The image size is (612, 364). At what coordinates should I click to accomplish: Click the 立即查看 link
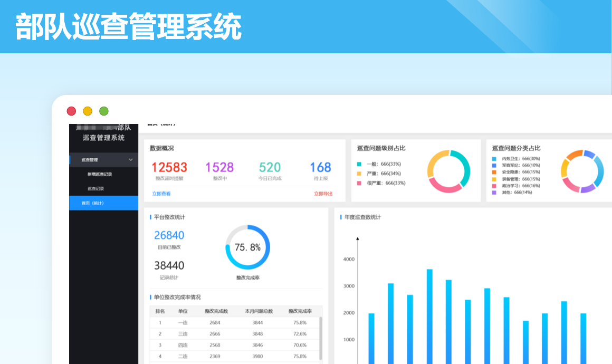click(161, 194)
